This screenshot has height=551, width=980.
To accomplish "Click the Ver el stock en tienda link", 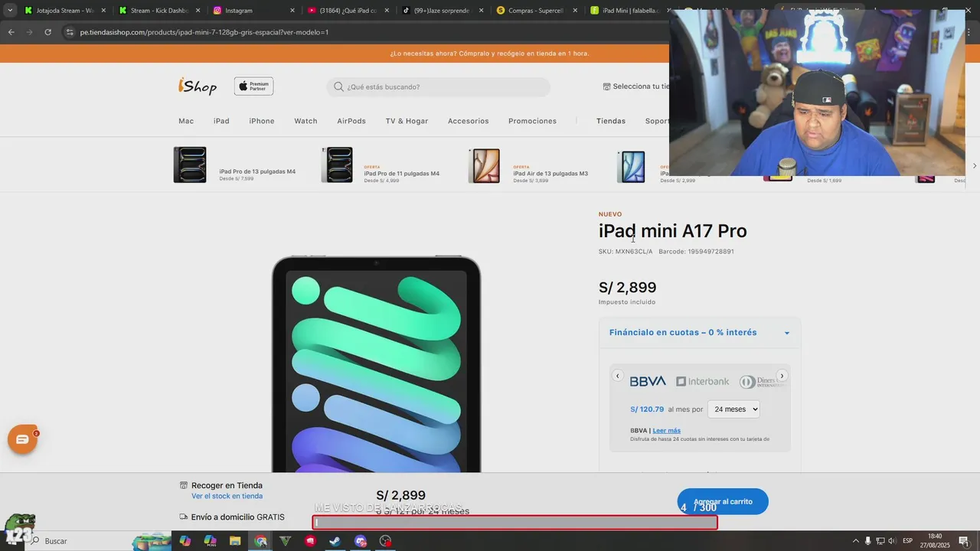I will coord(227,496).
